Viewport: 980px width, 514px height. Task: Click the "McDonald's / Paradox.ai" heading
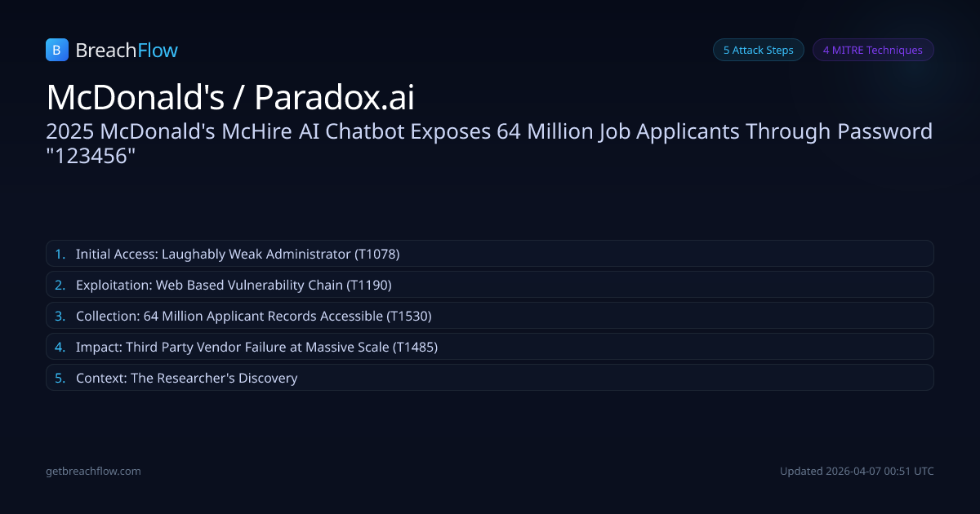pos(230,98)
